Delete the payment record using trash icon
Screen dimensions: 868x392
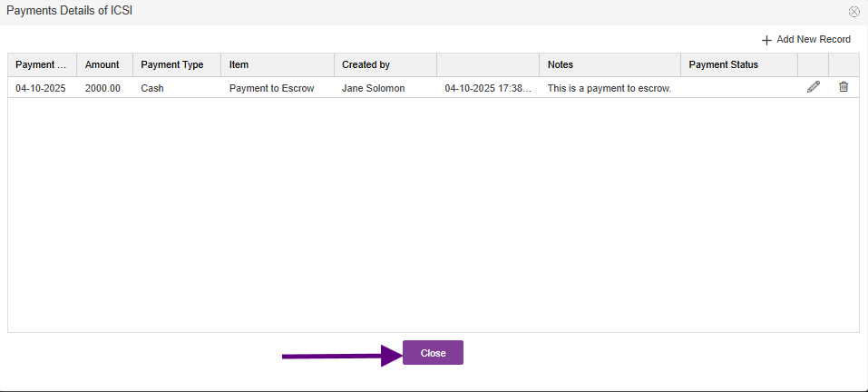pyautogui.click(x=844, y=87)
